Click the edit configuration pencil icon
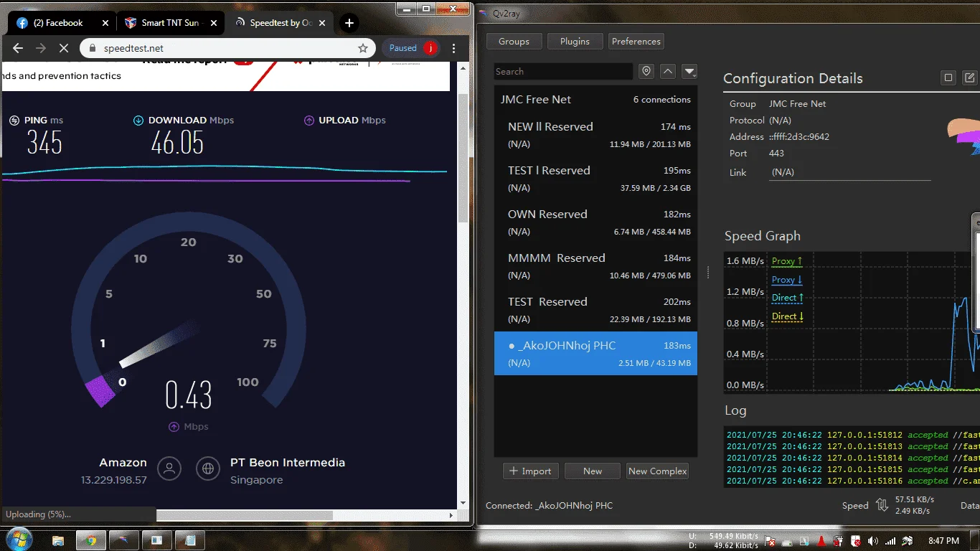Image resolution: width=980 pixels, height=551 pixels. tap(970, 77)
